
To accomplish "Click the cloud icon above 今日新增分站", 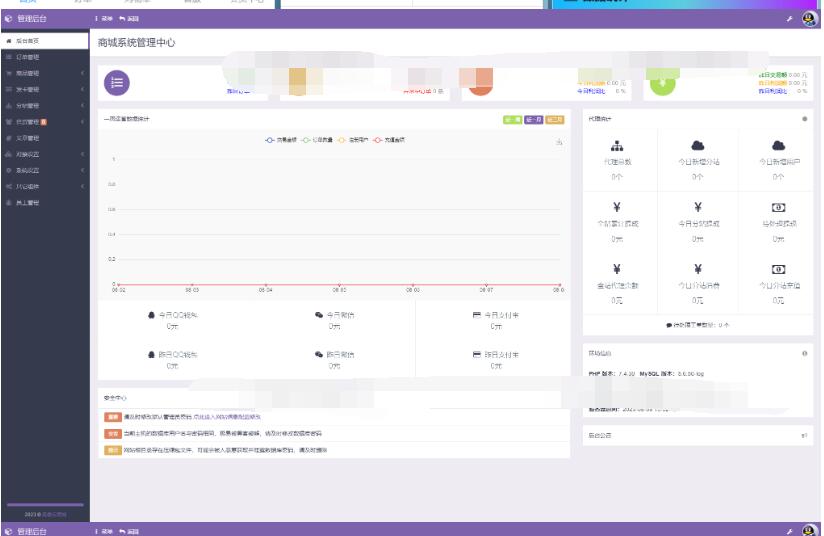I will 697,146.
